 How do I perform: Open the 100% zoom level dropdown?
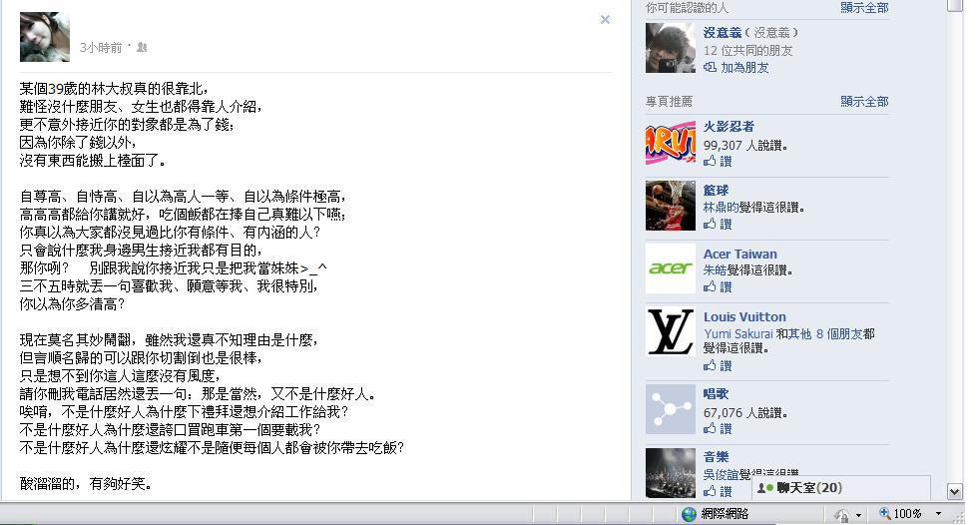pos(938,514)
